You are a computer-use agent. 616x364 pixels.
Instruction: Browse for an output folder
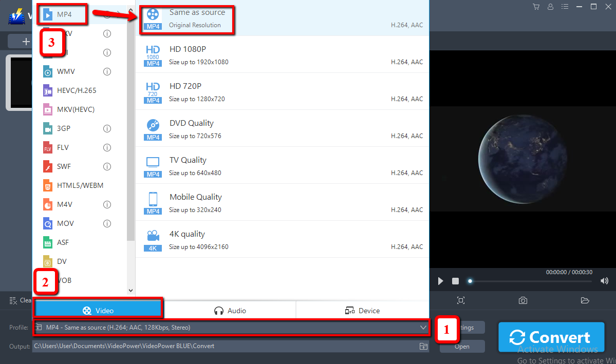423,346
